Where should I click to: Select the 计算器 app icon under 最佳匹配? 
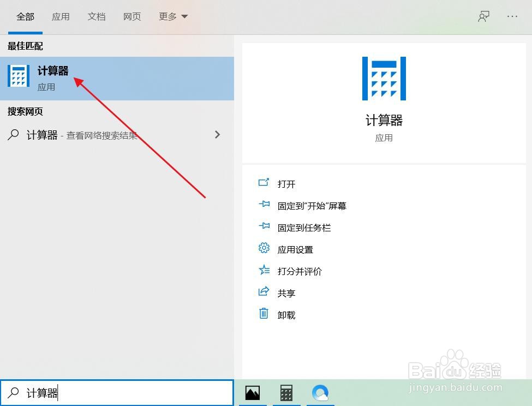tap(19, 76)
